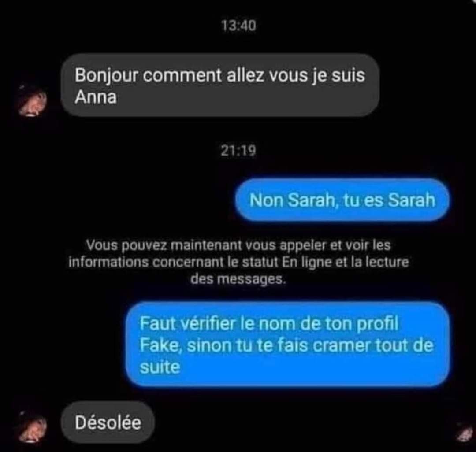Click 'cramer' in the blue message

(342, 345)
